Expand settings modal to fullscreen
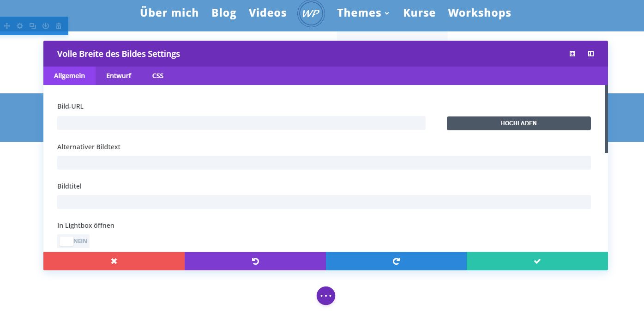The image size is (644, 311). (x=572, y=54)
